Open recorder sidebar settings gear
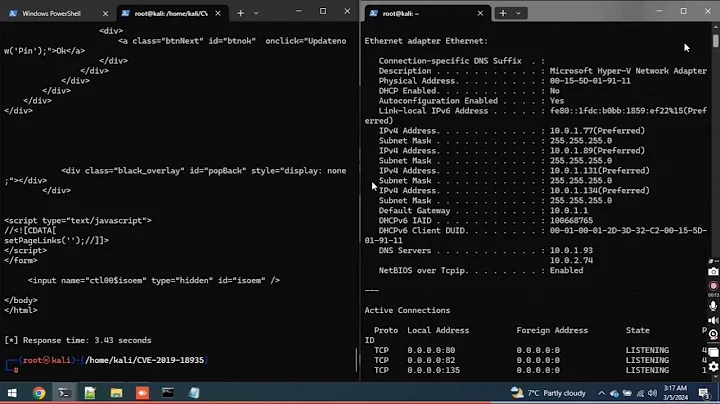 tap(713, 367)
